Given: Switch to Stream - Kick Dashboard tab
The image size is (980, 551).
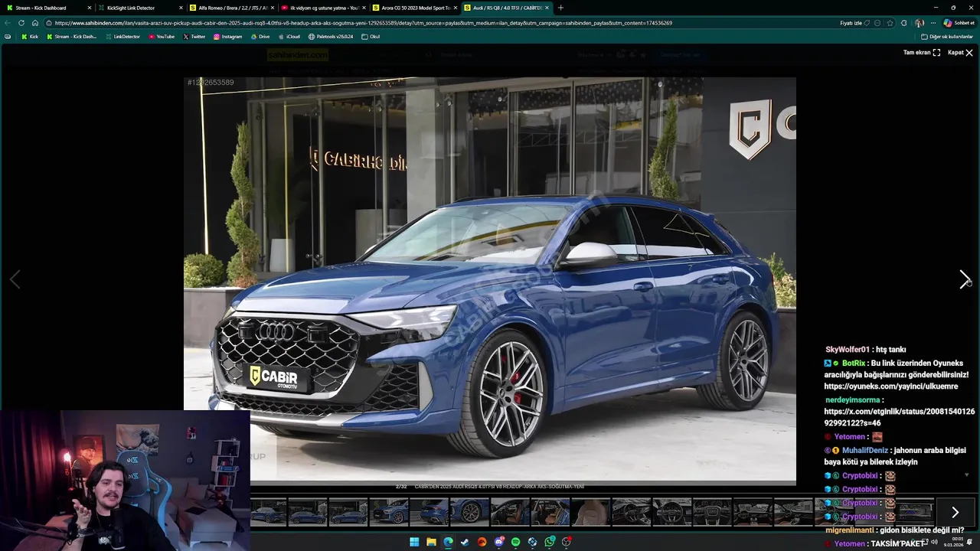Looking at the screenshot, I should click(41, 8).
